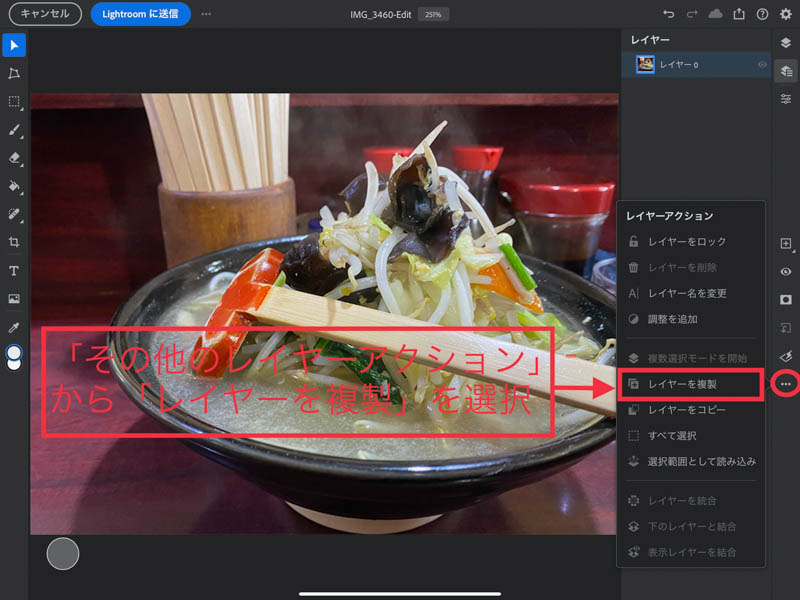Open the help question mark icon
800x600 pixels.
(x=762, y=14)
